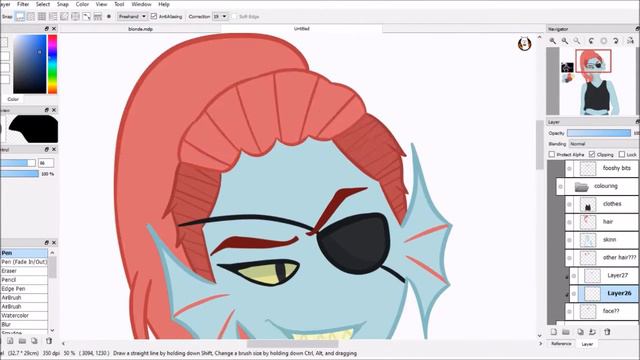Close the brush list panel
The height and width of the screenshot is (360, 640).
pyautogui.click(x=54, y=242)
